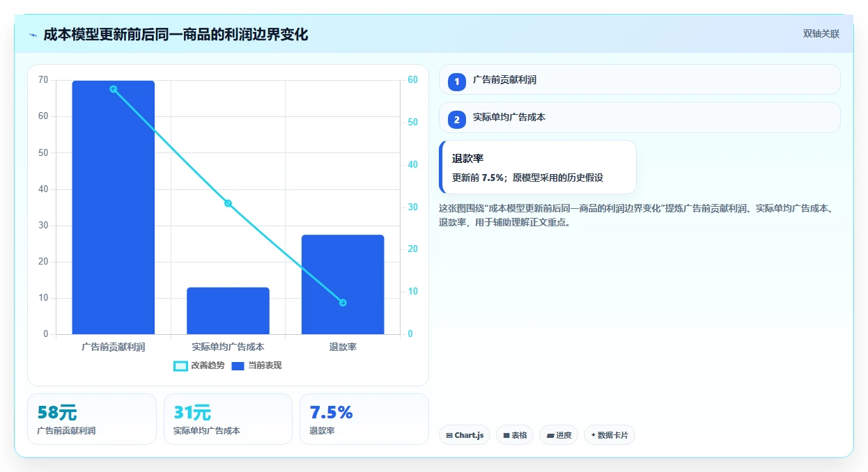Screen dimensions: 868x472
Task: Click the x-axis label 广告前贡献利润
Action: pos(114,346)
